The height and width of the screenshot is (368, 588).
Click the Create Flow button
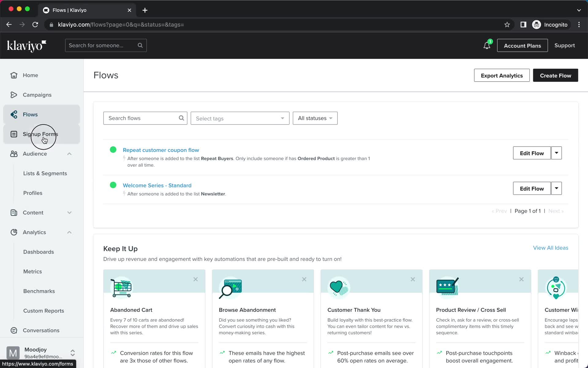click(555, 75)
